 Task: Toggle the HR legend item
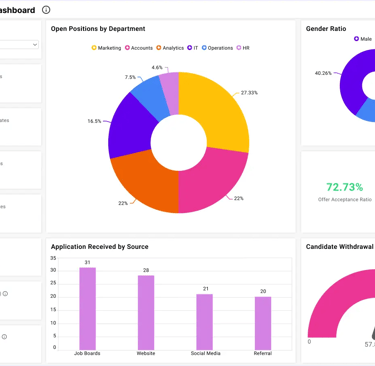click(x=243, y=48)
